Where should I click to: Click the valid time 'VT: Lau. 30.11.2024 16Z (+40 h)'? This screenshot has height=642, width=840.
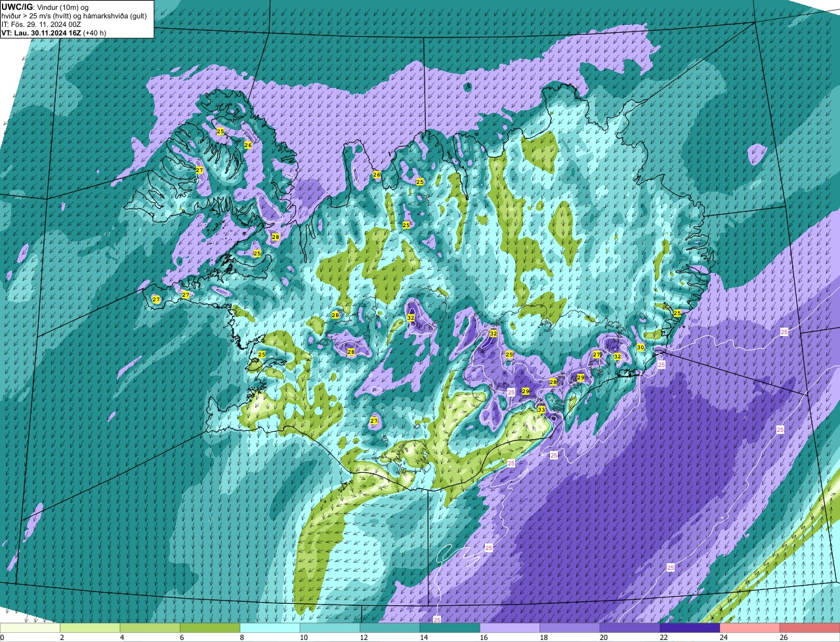[x=54, y=32]
